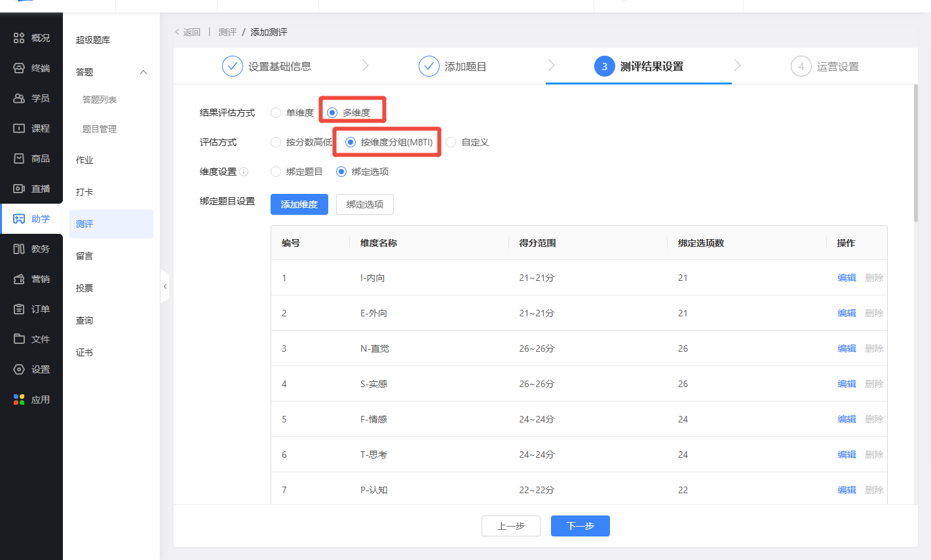931x560 pixels.
Task: Click the blue 添加维度 button
Action: (x=299, y=204)
